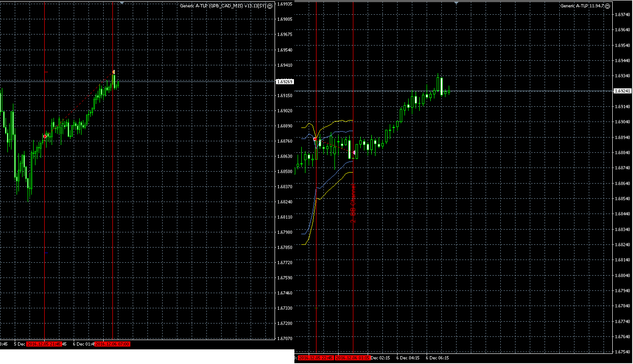633x364 pixels.
Task: Select the 2016.12.05 21:45 vertical line label
Action: [45, 344]
